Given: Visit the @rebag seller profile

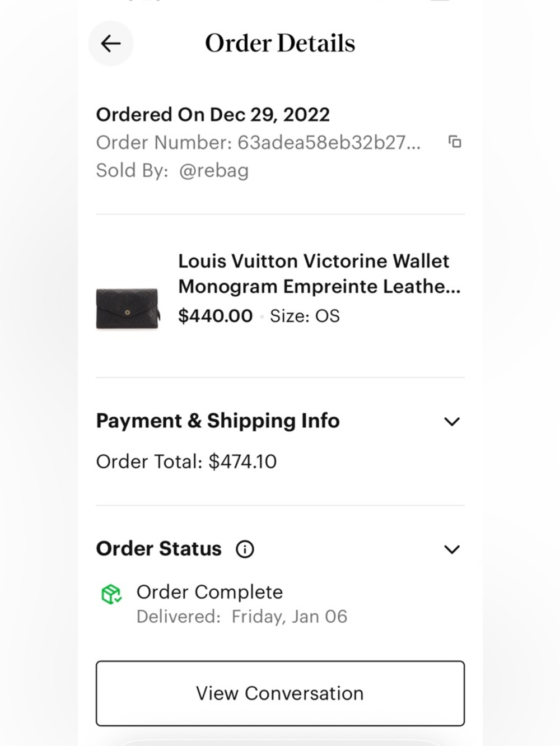Looking at the screenshot, I should [x=214, y=170].
